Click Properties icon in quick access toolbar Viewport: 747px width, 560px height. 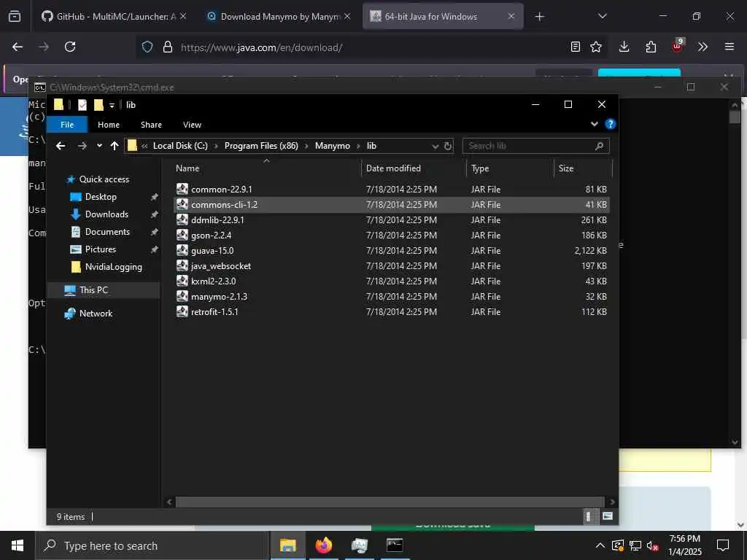[x=82, y=105]
